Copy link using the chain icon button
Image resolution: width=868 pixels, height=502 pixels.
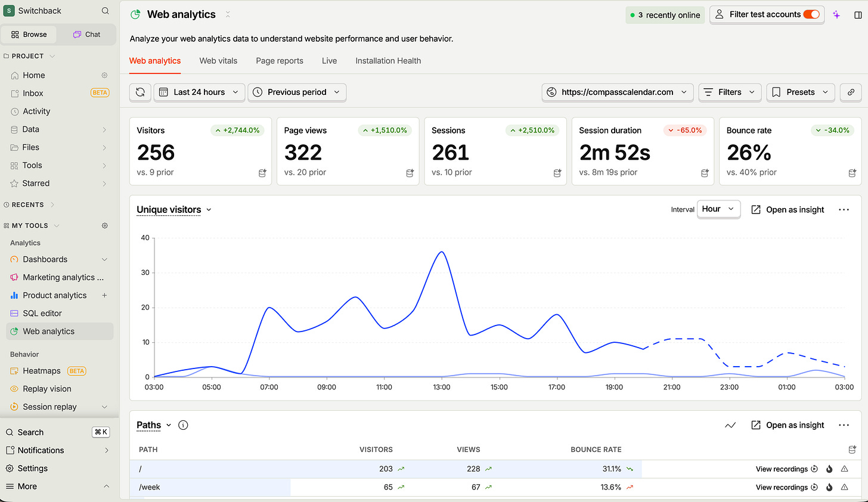(851, 92)
